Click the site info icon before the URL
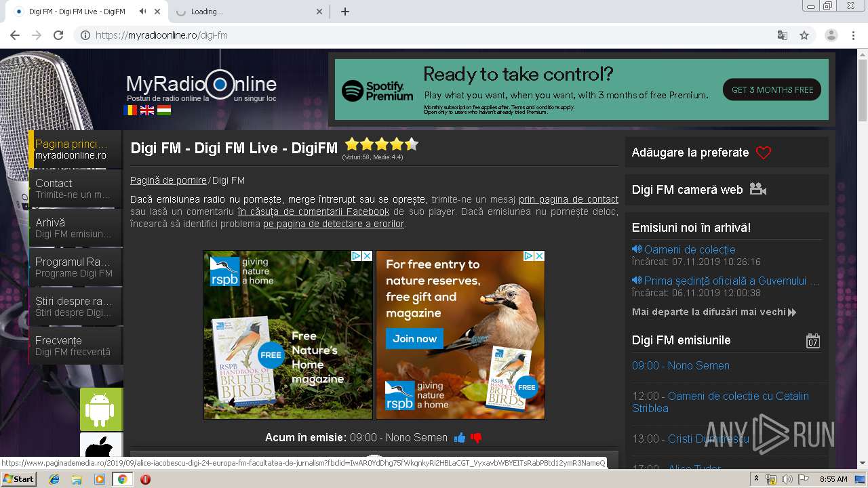Screen dimensions: 868x488 click(x=85, y=35)
